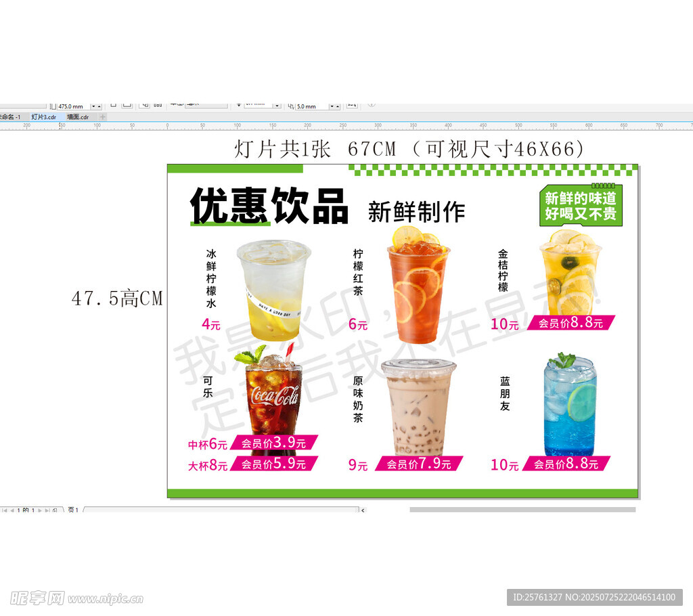Adjust page height 475.0 mm stepper
693x616 pixels.
(99, 106)
